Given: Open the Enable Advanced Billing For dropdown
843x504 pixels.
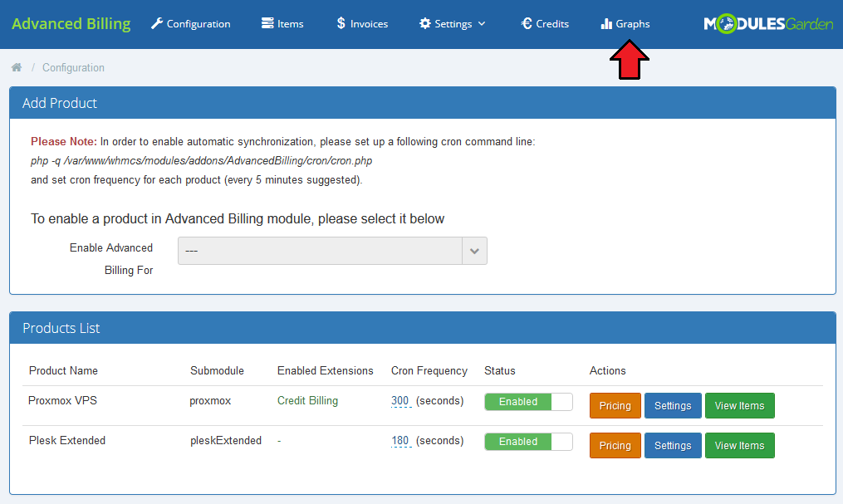Looking at the screenshot, I should coord(332,251).
